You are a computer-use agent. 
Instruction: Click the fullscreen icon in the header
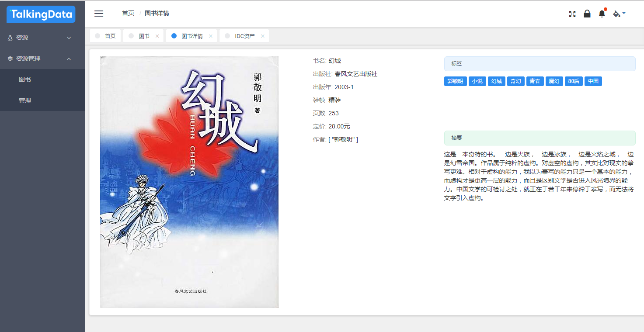click(572, 14)
